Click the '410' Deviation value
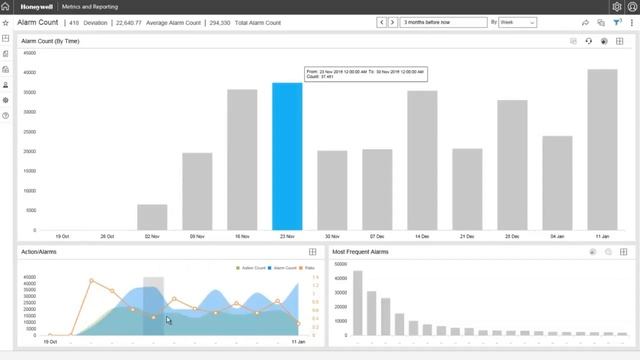The image size is (640, 360). 74,23
